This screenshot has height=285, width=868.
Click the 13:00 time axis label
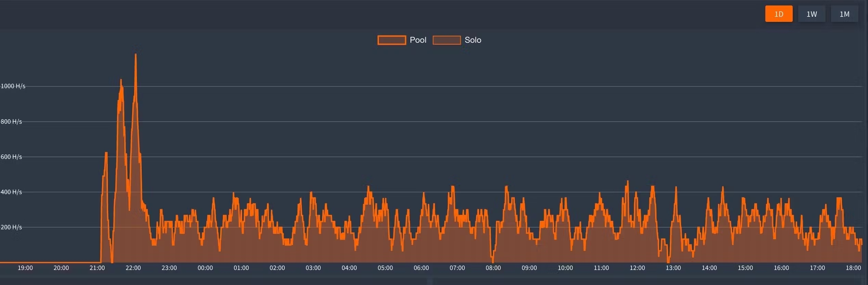pyautogui.click(x=673, y=268)
